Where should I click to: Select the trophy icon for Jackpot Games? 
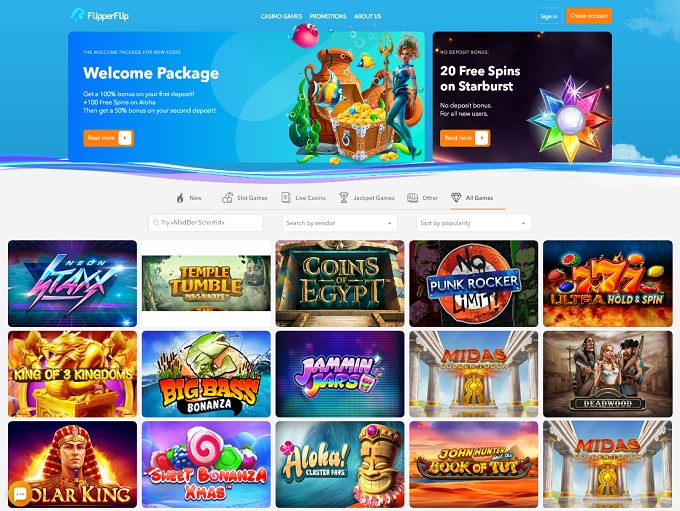[344, 198]
